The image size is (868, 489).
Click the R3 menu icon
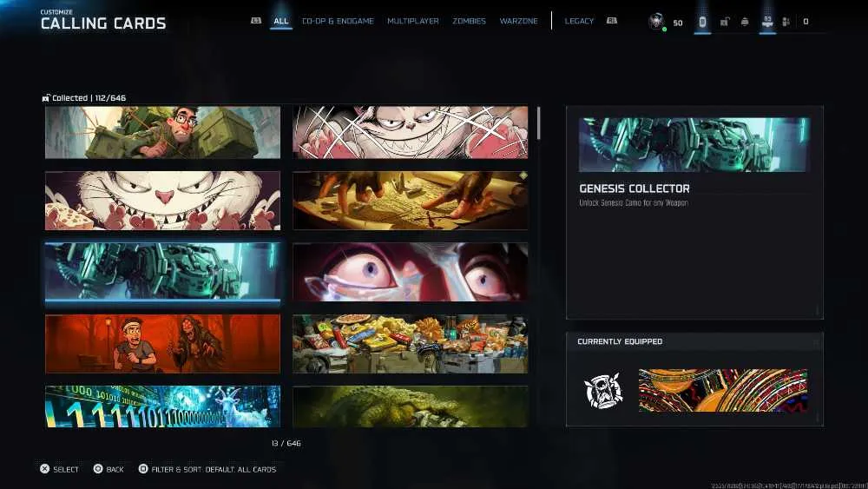(x=767, y=22)
